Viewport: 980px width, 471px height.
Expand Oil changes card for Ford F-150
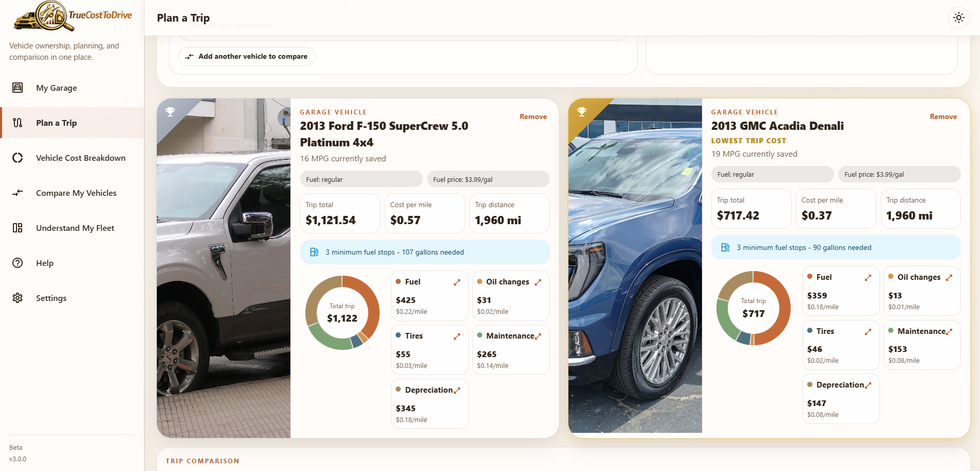tap(538, 282)
